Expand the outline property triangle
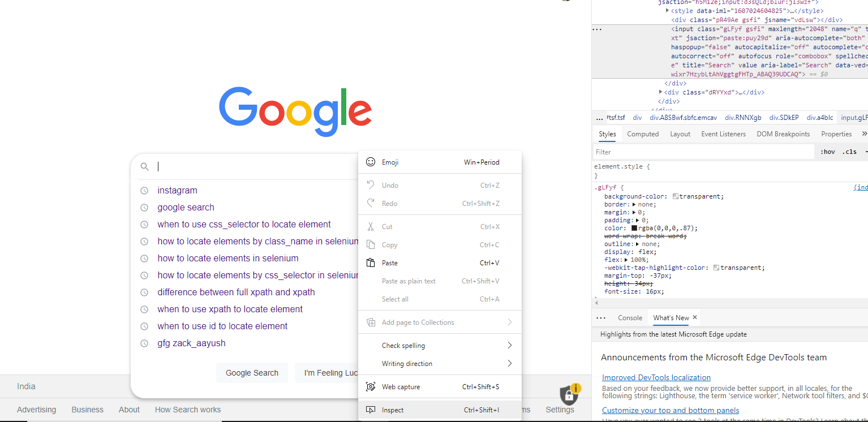Screen dimensions: 868x422 [637, 244]
